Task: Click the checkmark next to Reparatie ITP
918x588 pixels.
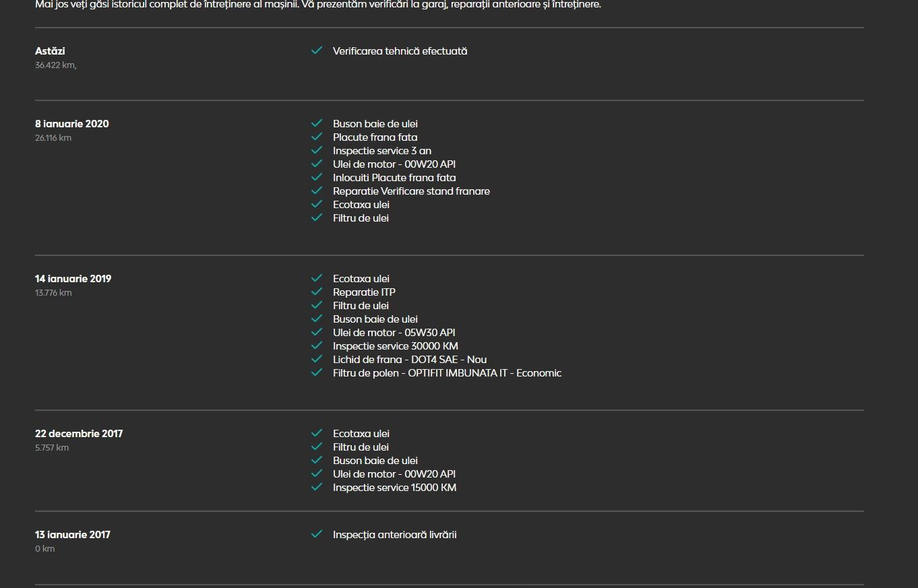Action: (317, 292)
